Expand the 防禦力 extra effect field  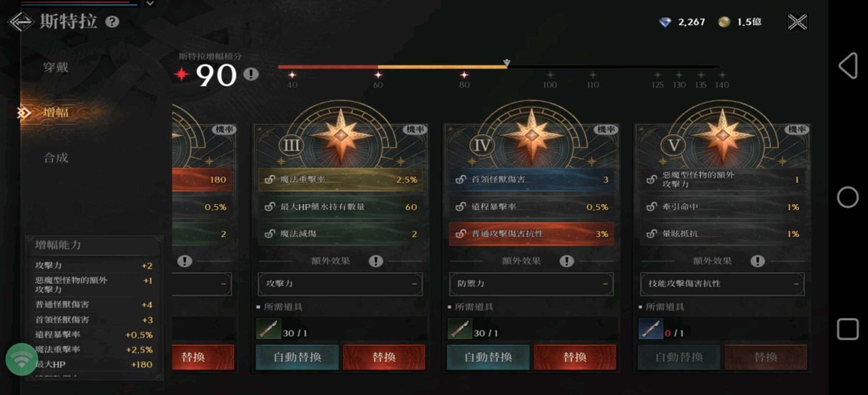531,284
